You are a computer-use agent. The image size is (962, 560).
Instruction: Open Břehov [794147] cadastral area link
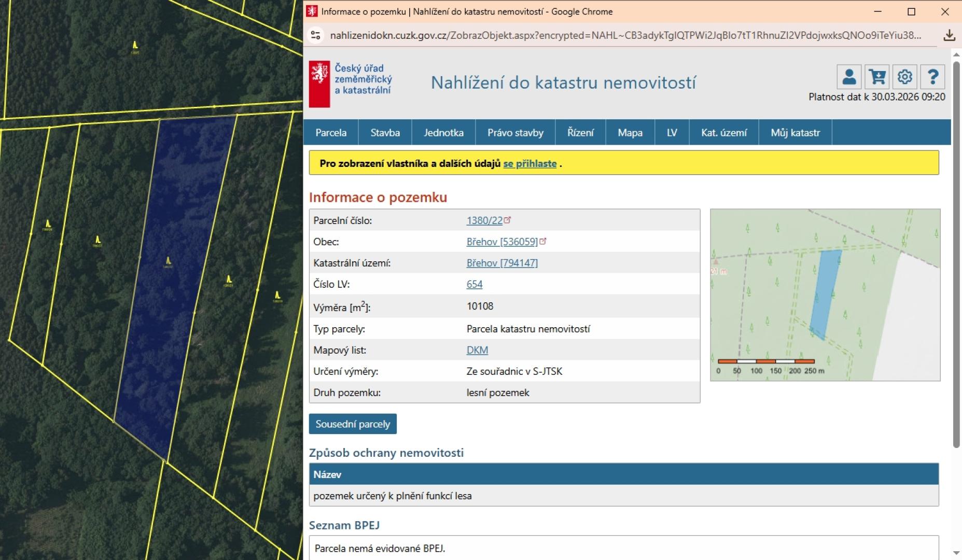[x=501, y=263]
